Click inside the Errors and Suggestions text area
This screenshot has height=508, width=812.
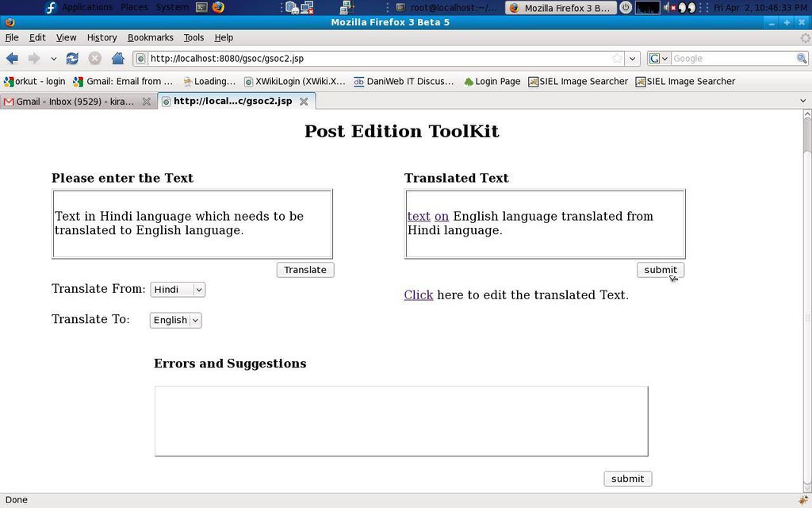(x=400, y=421)
